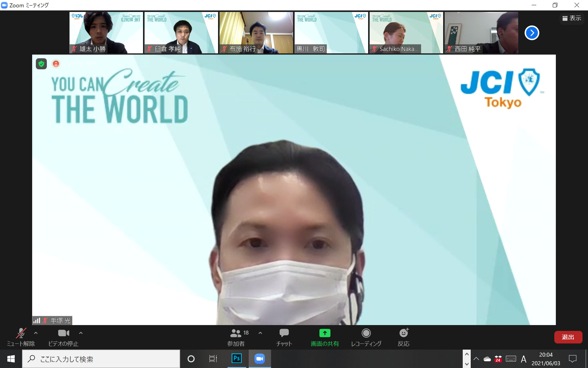Viewport: 588px width, 368px height.
Task: Show next page of participant thumbnails
Action: 532,33
